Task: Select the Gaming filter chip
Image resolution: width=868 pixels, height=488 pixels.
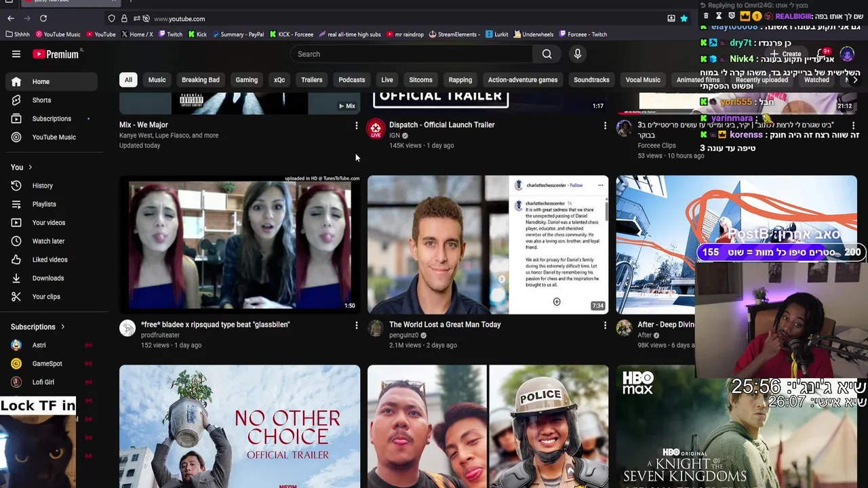Action: point(247,80)
